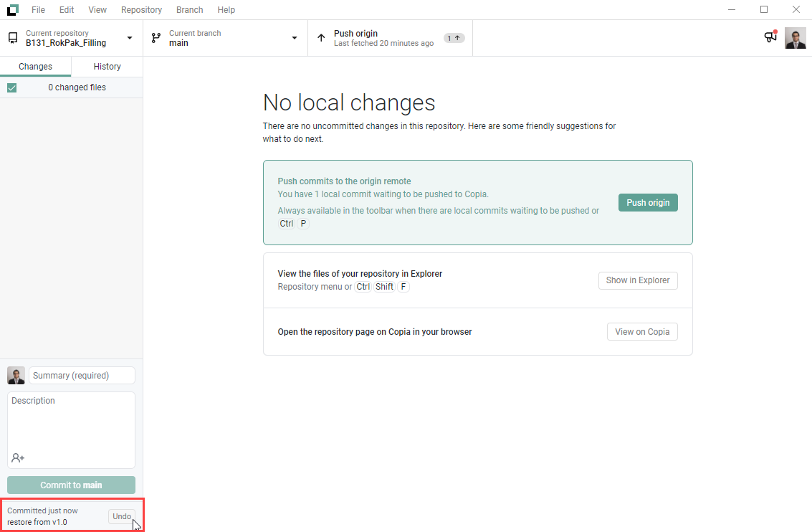Click the Push origin up-arrow icon
Screen dimensions: 812x532
[x=321, y=38]
